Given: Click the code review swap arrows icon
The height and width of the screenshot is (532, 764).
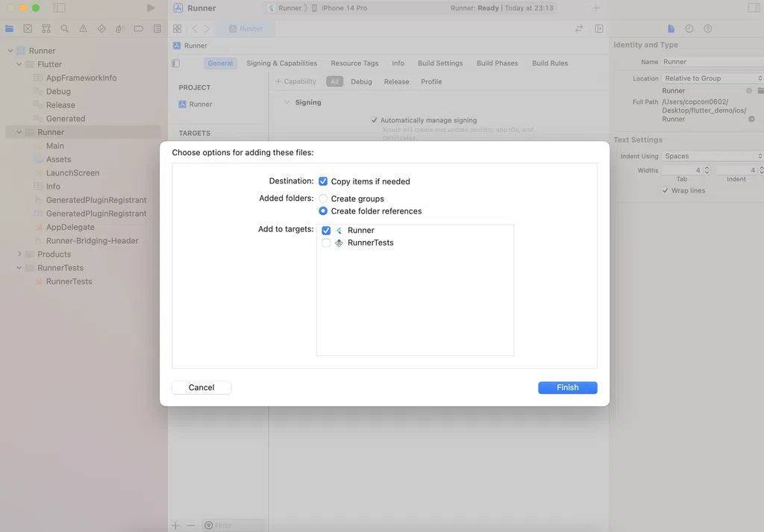Looking at the screenshot, I should [x=579, y=29].
